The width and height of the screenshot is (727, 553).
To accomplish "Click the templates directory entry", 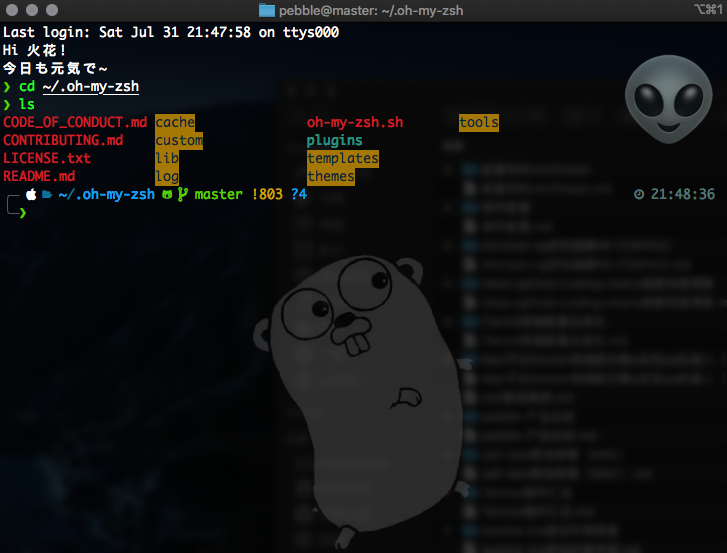I will (343, 159).
